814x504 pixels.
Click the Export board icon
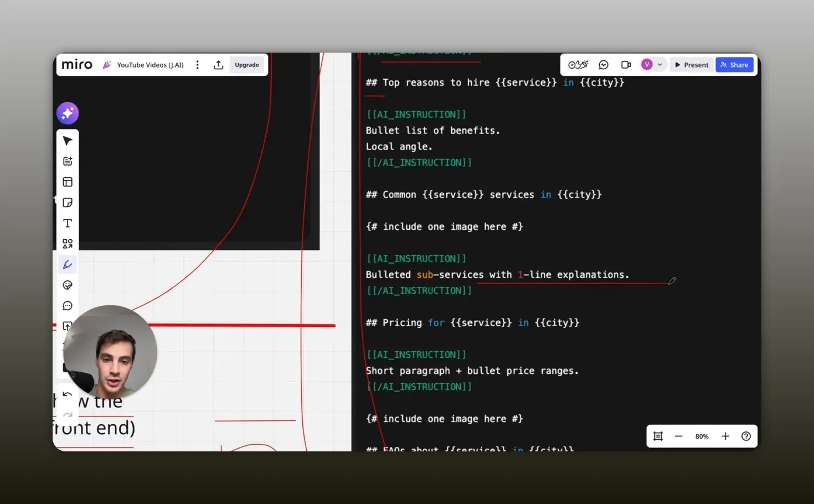point(219,65)
